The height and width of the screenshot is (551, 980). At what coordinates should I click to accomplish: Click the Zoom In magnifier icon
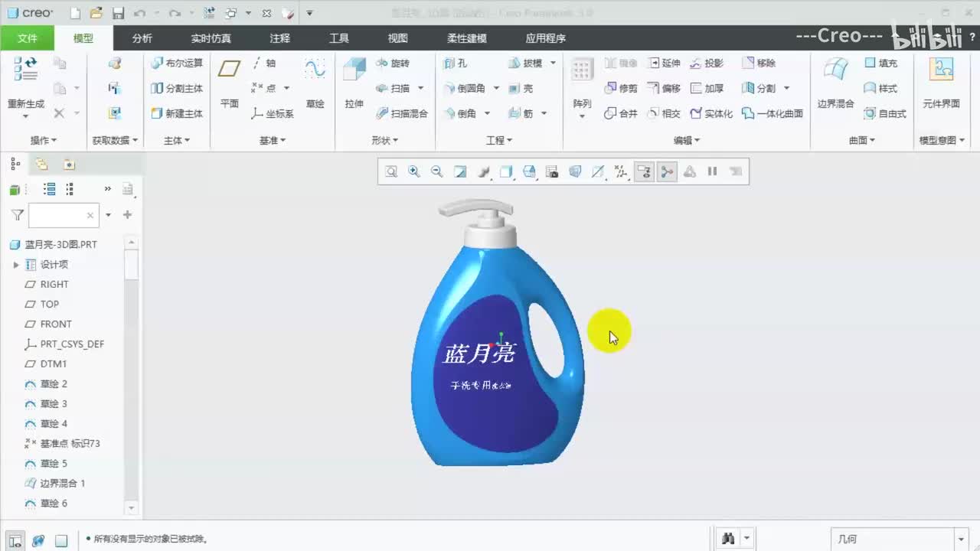point(414,171)
